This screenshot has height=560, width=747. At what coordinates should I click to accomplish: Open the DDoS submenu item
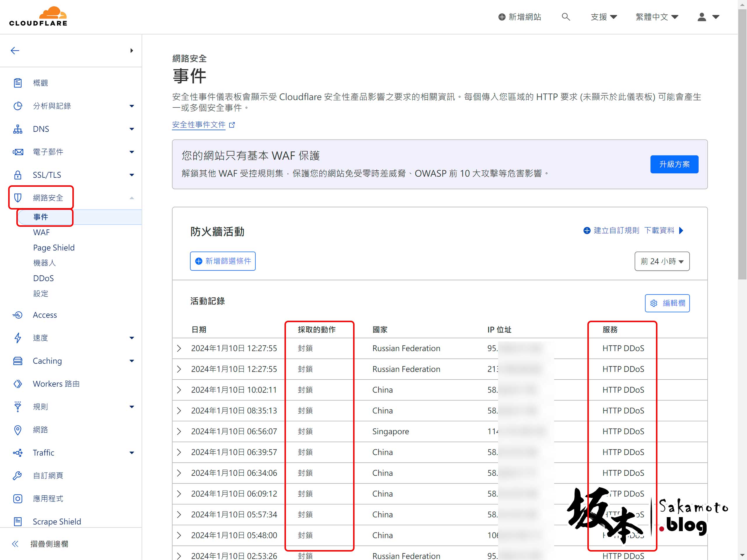point(43,278)
